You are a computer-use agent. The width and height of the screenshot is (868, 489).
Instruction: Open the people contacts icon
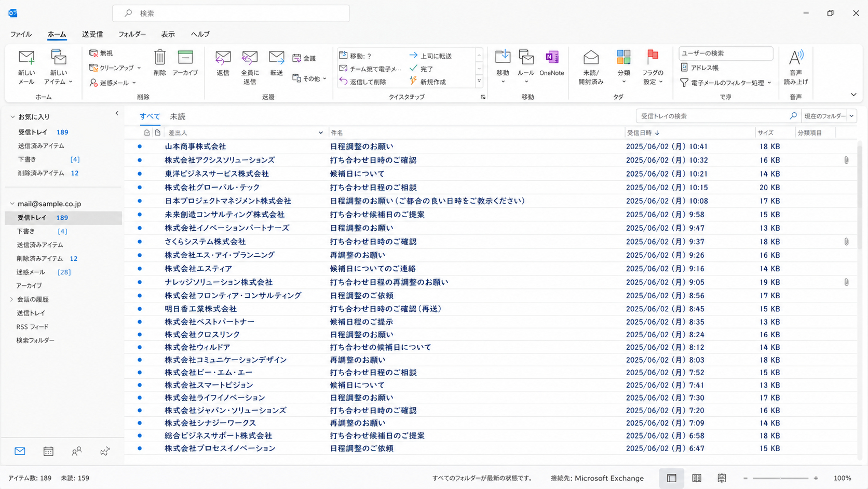click(77, 451)
